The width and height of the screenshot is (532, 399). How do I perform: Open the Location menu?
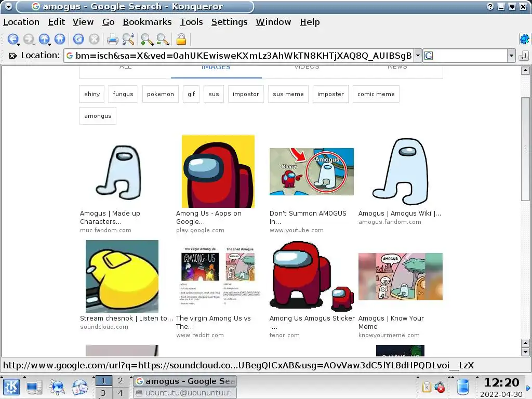coord(21,22)
